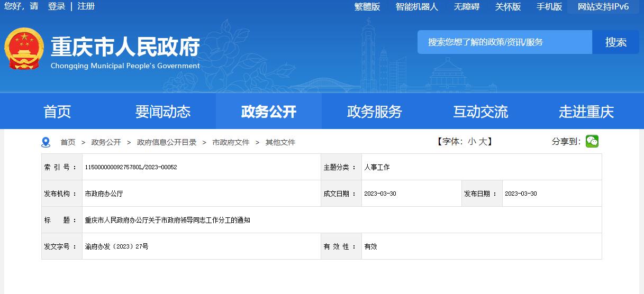Open 手机版 mobile version

[x=549, y=7]
